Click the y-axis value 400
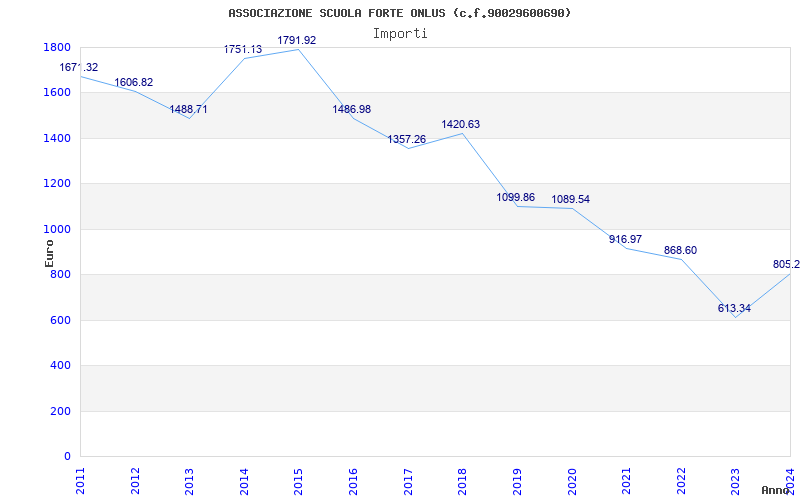Image resolution: width=800 pixels, height=500 pixels. click(x=61, y=366)
